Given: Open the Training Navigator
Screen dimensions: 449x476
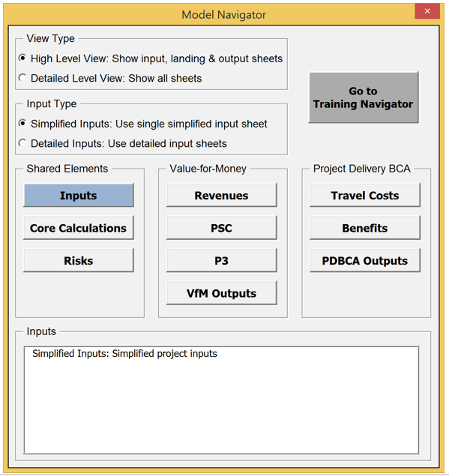Looking at the screenshot, I should (x=364, y=97).
